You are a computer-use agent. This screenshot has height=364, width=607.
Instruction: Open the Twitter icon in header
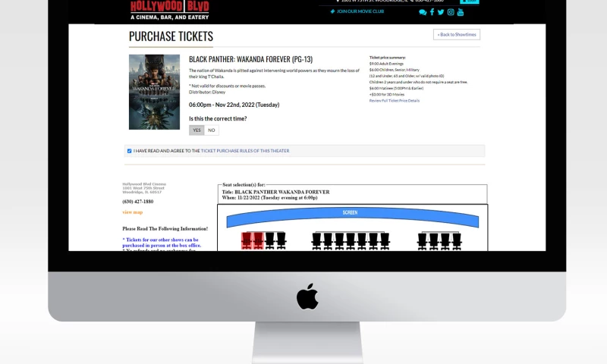[441, 12]
